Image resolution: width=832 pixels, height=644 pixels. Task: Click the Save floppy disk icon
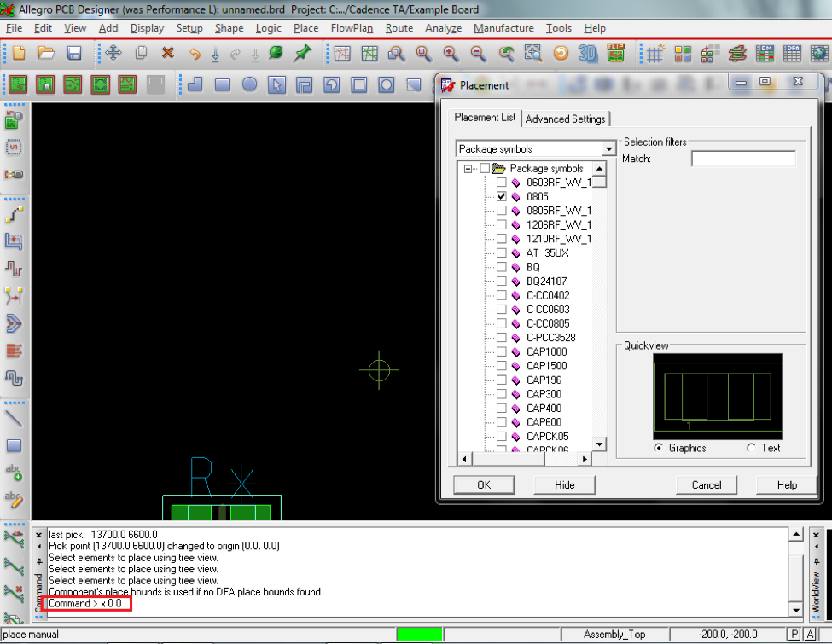click(73, 53)
